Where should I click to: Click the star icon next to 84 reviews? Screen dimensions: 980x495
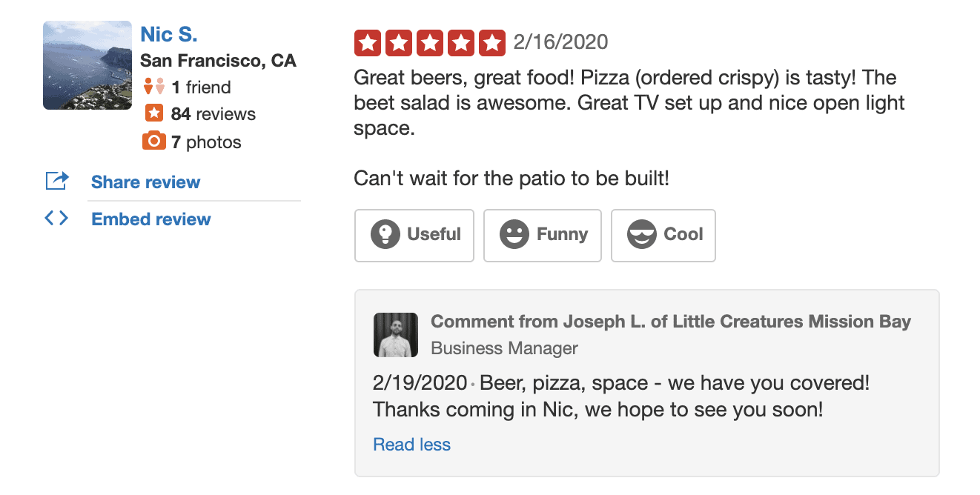(x=153, y=113)
